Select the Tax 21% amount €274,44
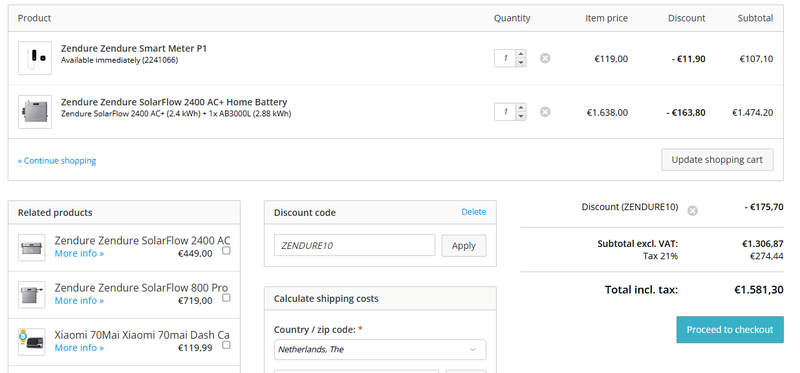 click(x=766, y=256)
